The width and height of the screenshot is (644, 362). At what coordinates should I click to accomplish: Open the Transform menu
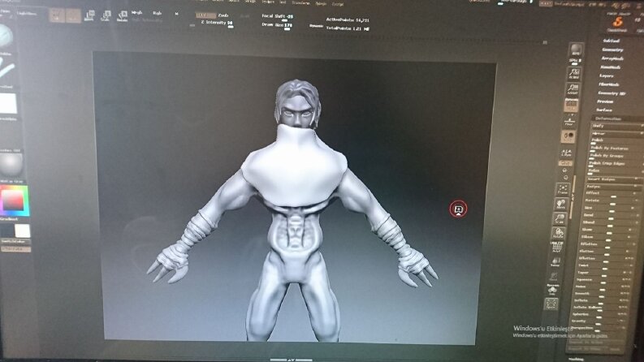coord(300,3)
